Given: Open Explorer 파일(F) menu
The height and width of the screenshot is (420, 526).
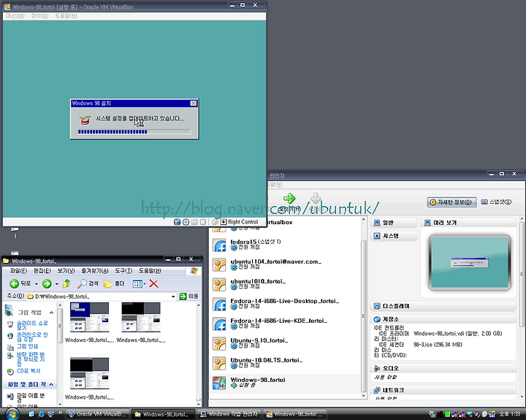Looking at the screenshot, I should coord(18,271).
